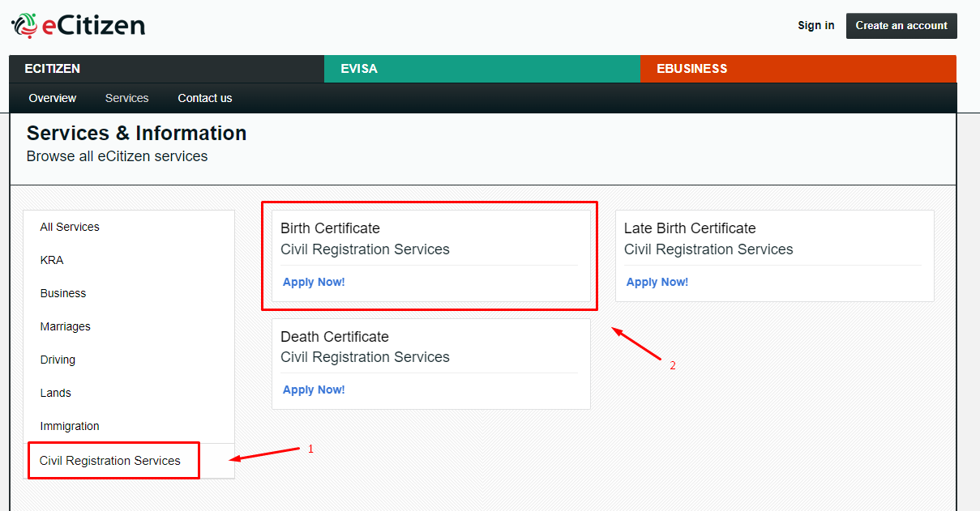Switch to the ECITIZEN tab
The height and width of the screenshot is (511, 980).
coord(166,69)
